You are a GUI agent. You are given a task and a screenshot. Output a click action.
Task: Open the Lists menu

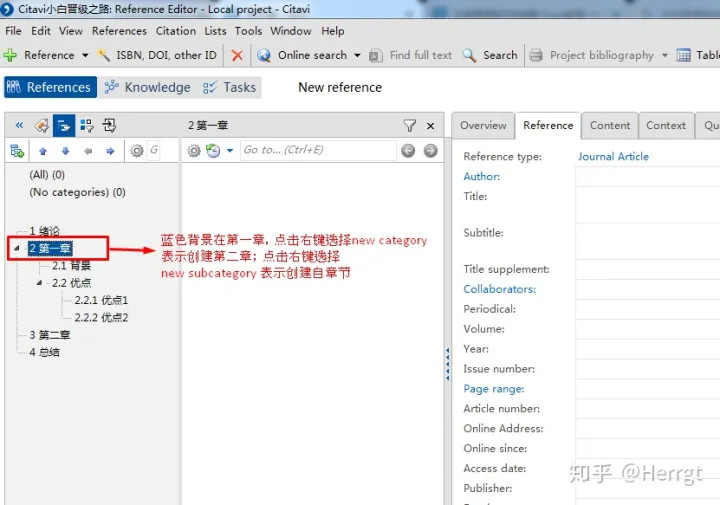tap(215, 31)
